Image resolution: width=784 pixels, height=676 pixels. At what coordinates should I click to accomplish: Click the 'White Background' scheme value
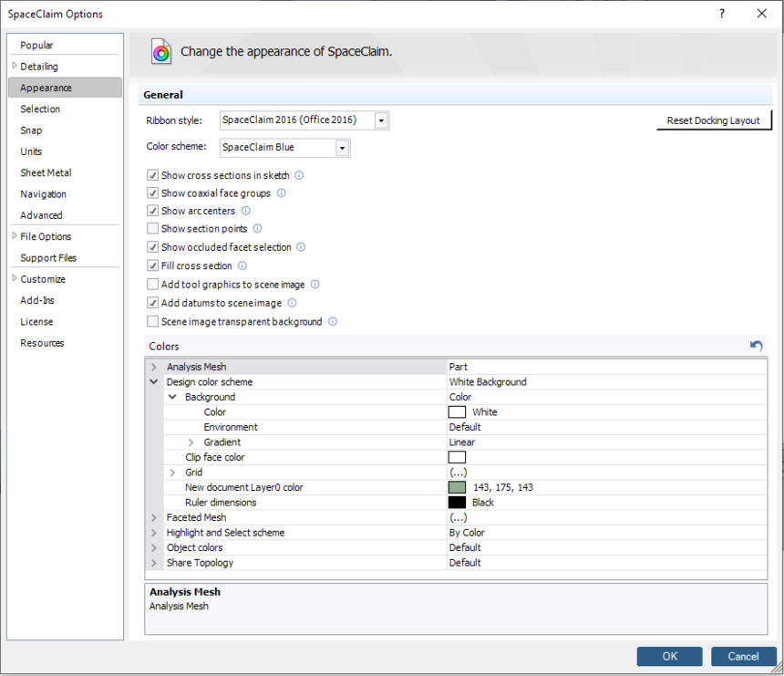pyautogui.click(x=488, y=381)
